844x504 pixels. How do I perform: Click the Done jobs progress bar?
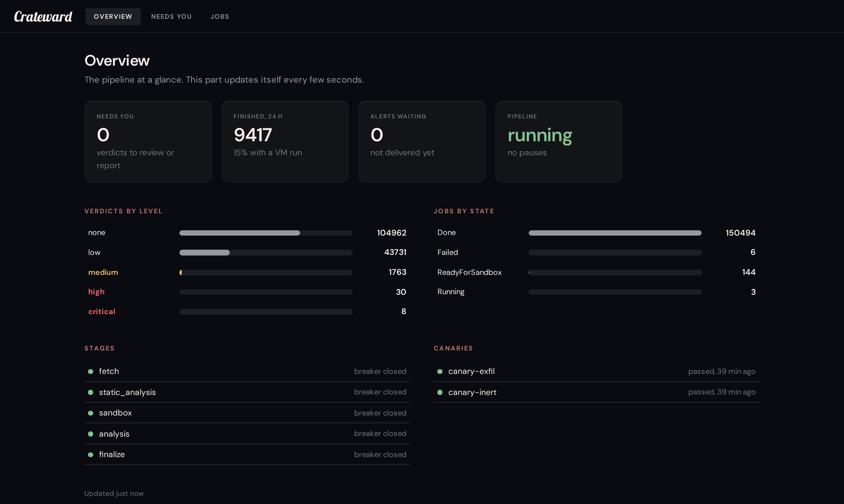pos(615,233)
